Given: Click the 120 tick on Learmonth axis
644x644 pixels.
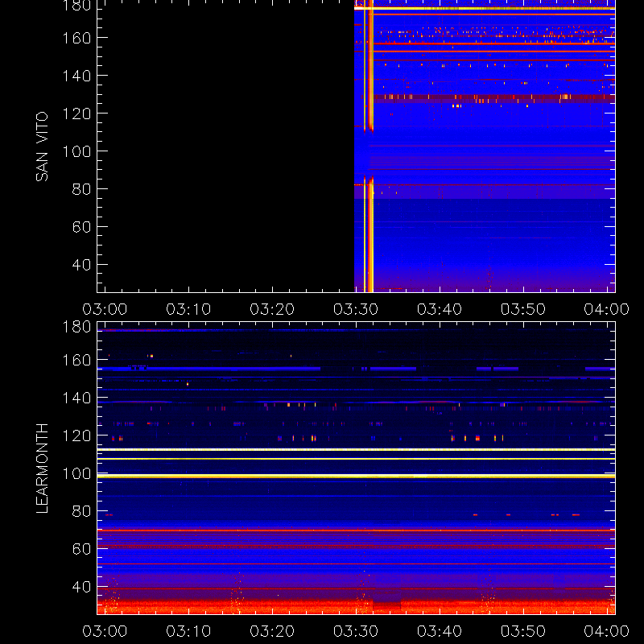Looking at the screenshot, I should click(76, 436).
